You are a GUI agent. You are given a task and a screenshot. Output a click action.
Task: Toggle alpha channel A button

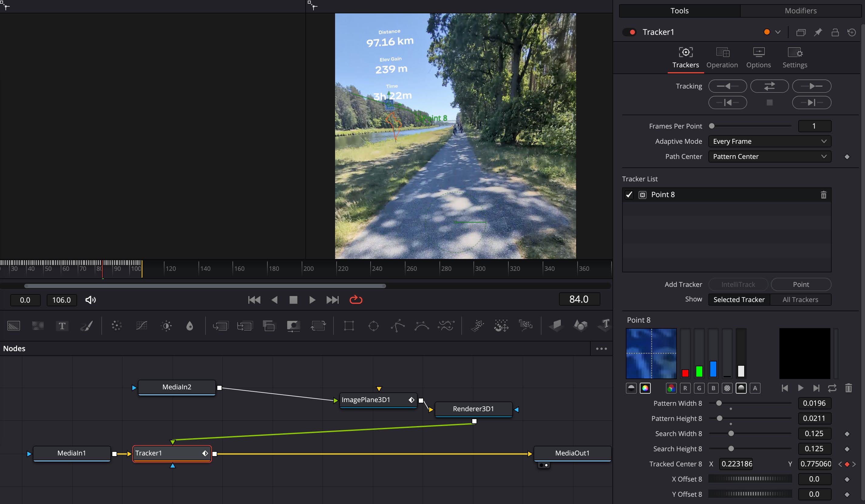pyautogui.click(x=755, y=388)
